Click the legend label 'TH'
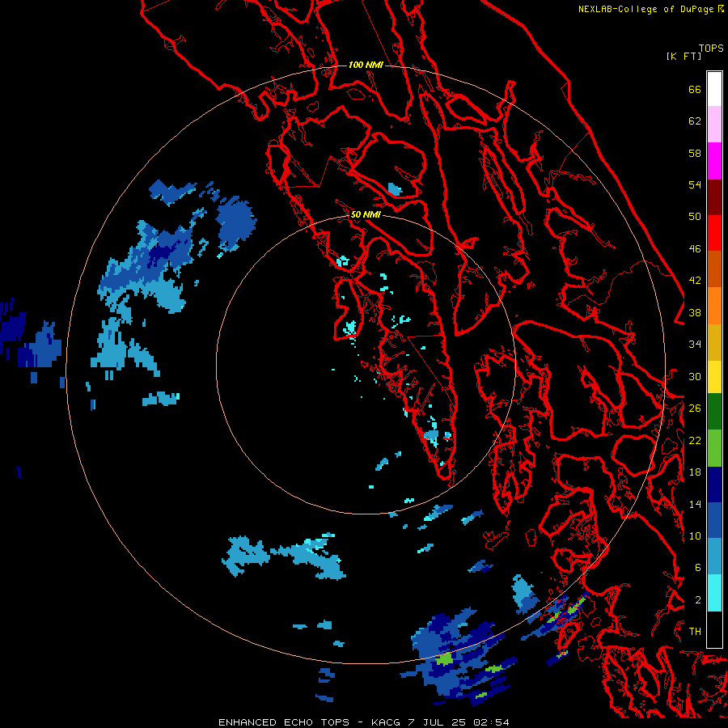 pos(695,632)
